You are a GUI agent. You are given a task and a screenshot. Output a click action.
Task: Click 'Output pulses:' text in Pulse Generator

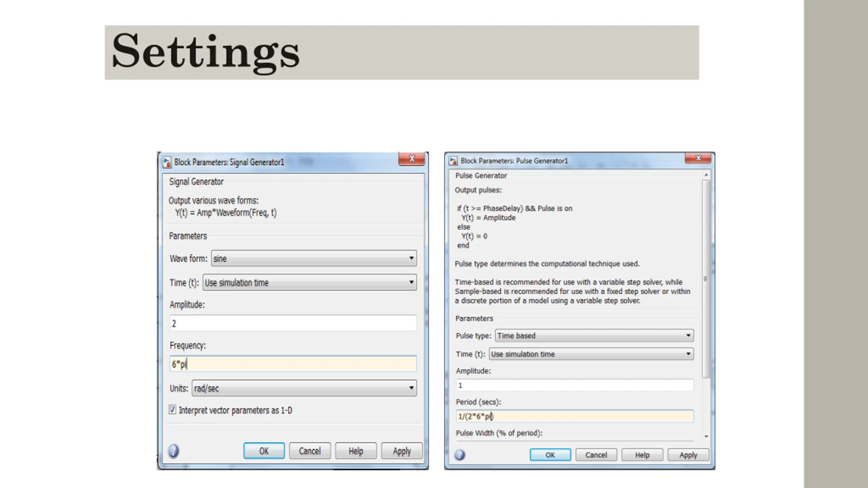click(478, 190)
